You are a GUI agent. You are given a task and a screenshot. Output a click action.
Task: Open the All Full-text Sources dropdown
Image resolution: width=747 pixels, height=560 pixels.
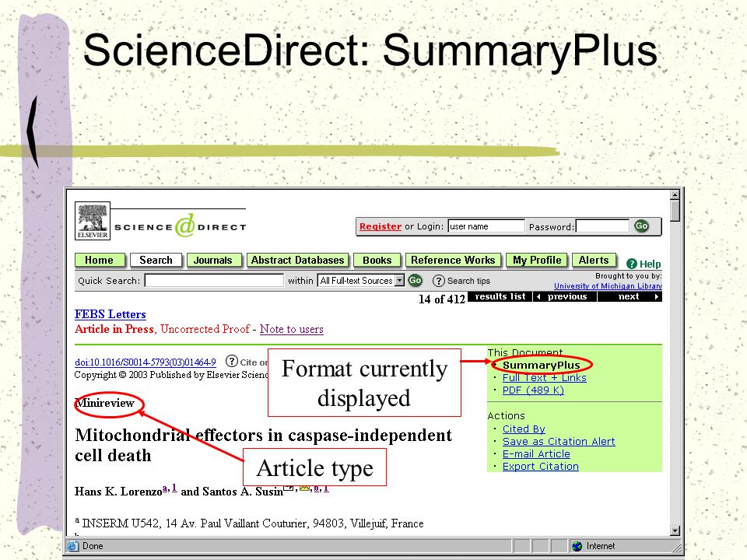[361, 281]
